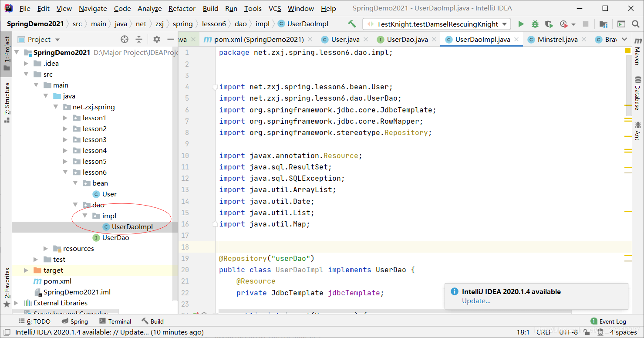Click the lesson6 breadcrumb in navigation bar
Screen dimensions: 644x338
(213, 24)
